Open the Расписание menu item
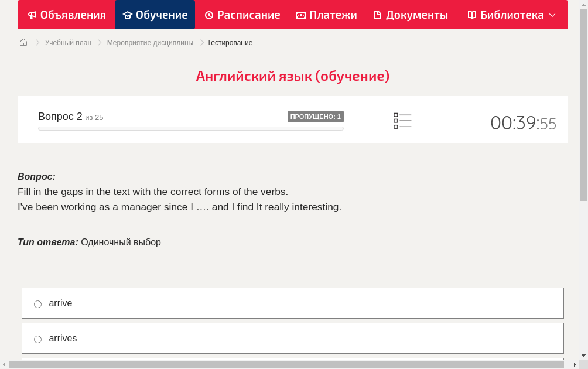This screenshot has height=369, width=588. [248, 15]
